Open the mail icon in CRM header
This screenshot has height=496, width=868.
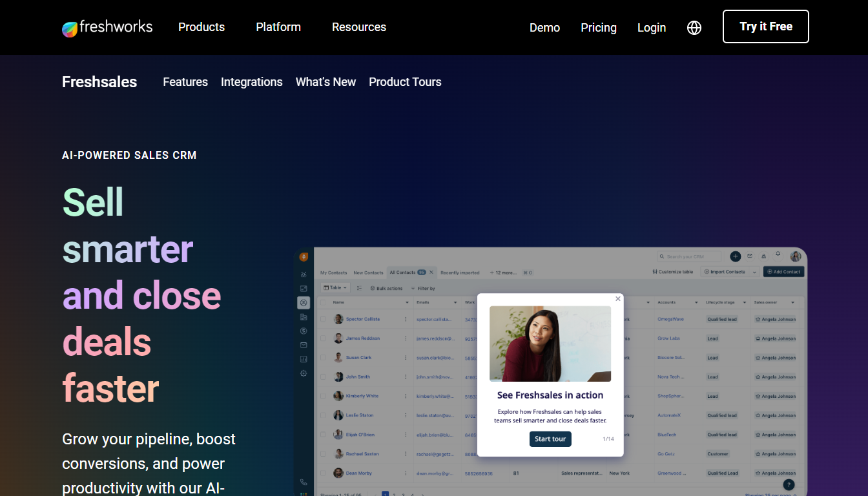[750, 256]
